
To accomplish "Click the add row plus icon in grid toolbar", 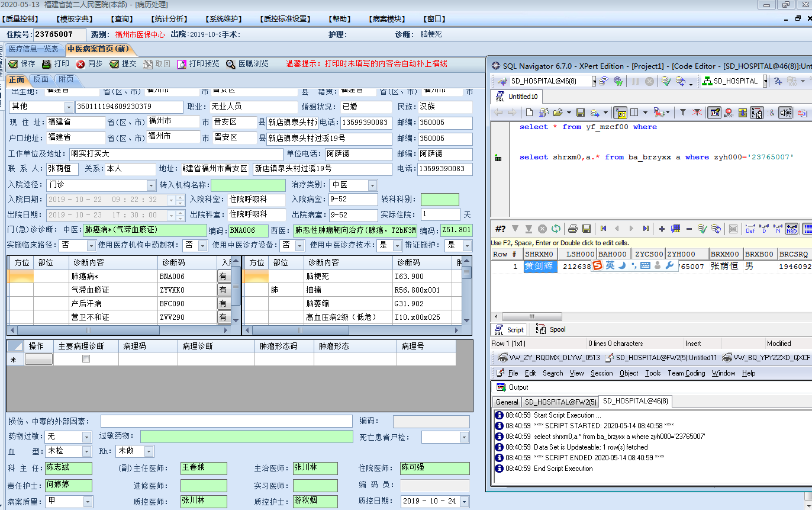I will click(x=661, y=229).
